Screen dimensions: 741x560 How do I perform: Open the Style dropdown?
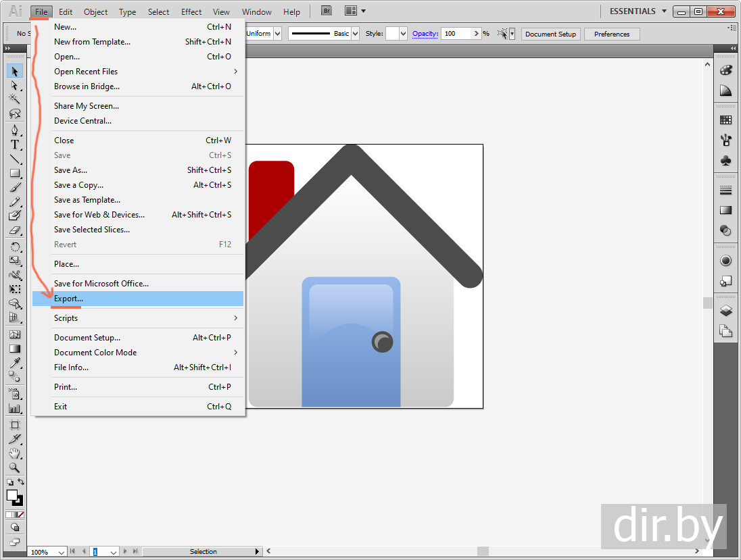403,34
